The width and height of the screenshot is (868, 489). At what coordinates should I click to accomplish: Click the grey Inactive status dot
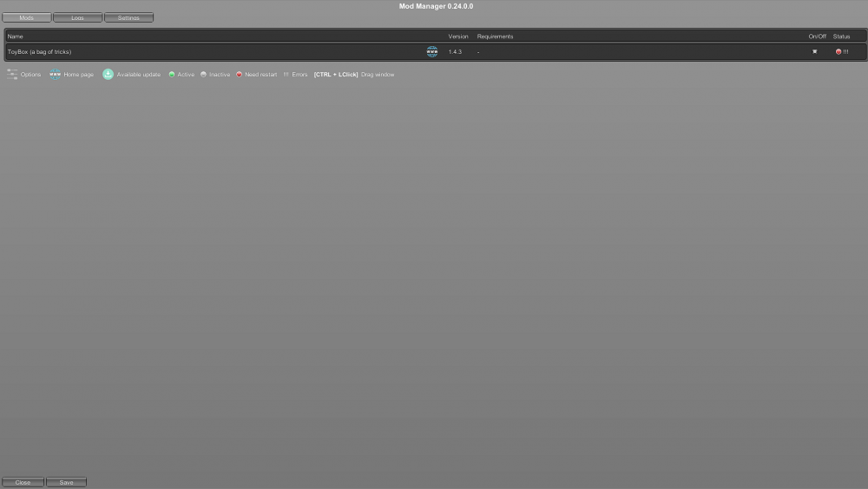click(203, 75)
